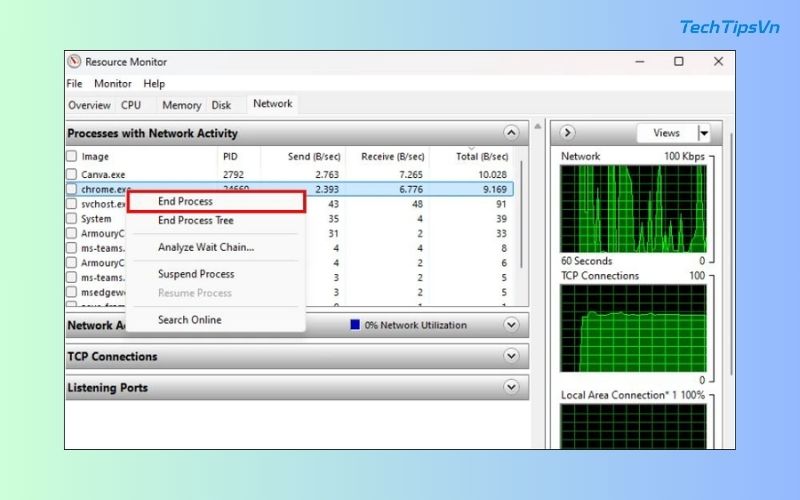Screen dimensions: 800x500
Task: Switch to the Memory tab
Action: tap(182, 106)
